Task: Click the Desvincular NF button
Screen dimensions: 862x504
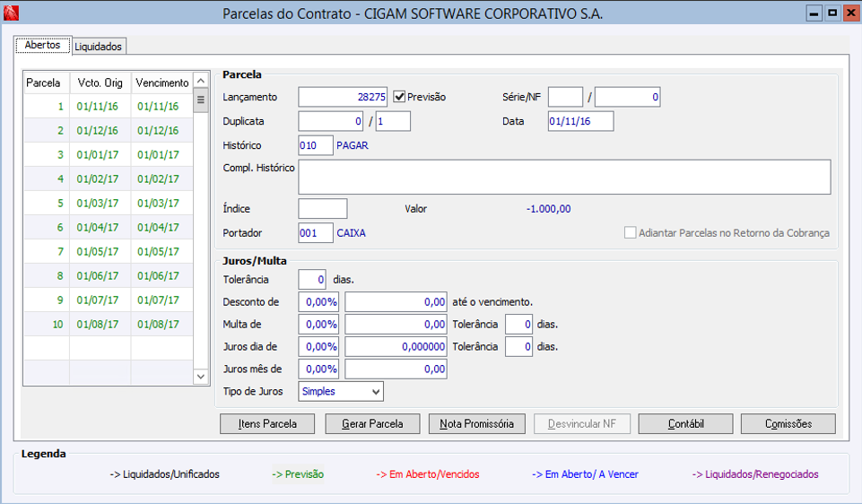Action: (x=581, y=424)
